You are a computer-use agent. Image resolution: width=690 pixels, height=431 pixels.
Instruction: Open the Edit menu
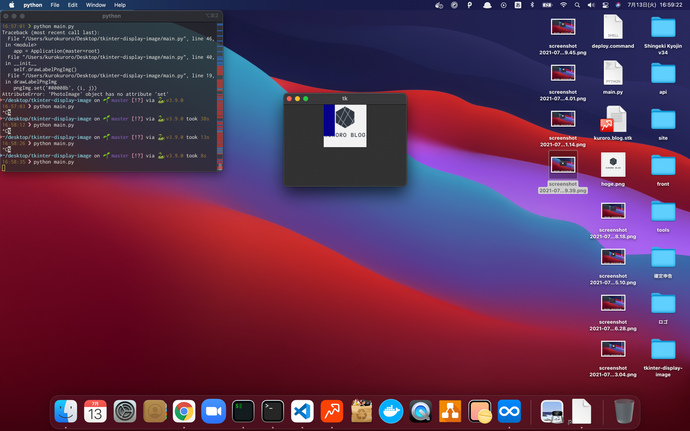pyautogui.click(x=73, y=5)
